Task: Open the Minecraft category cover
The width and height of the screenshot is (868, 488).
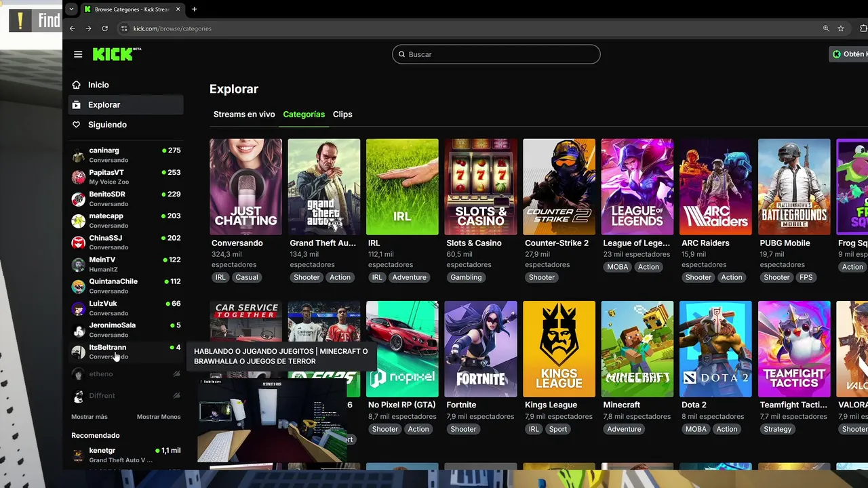Action: coord(637,349)
